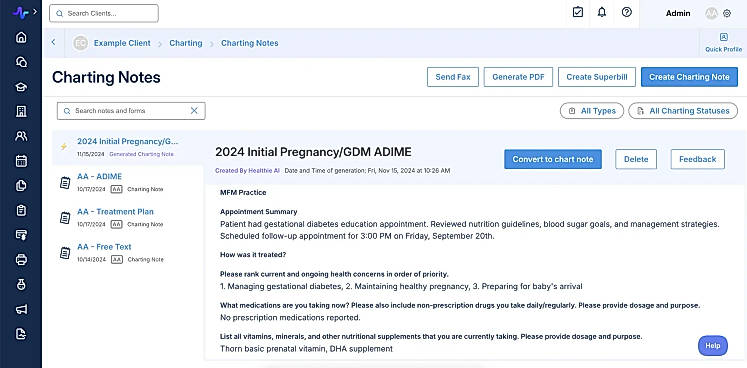Open the tasks checklist icon in header

[x=577, y=12]
